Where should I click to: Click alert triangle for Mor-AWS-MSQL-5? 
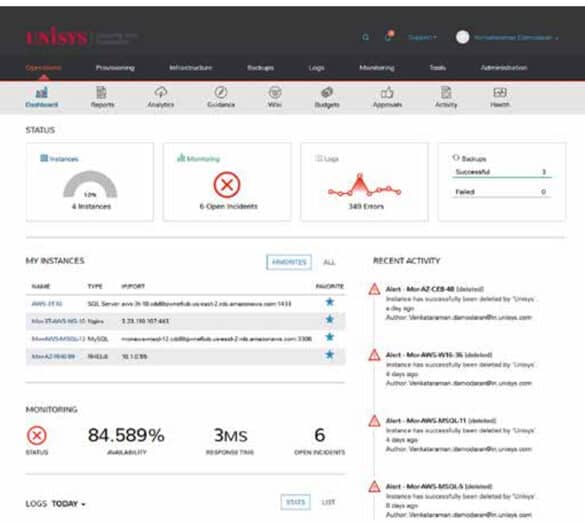tap(374, 486)
